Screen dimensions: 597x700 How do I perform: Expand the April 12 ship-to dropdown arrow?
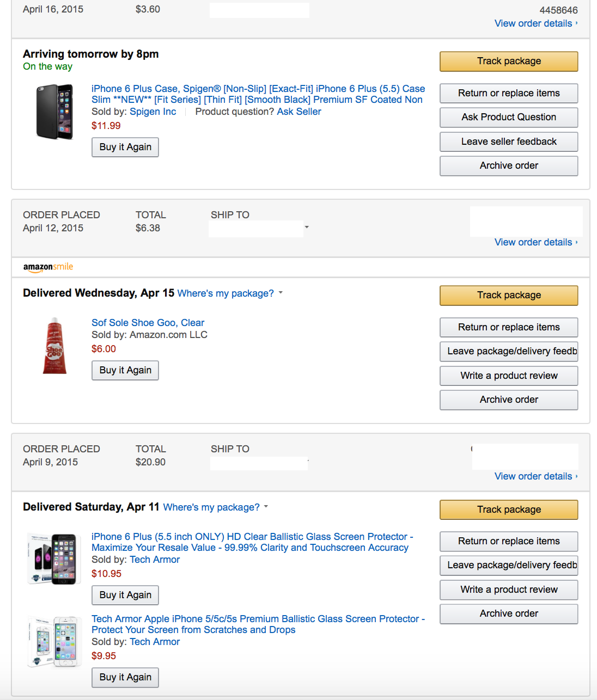click(307, 227)
